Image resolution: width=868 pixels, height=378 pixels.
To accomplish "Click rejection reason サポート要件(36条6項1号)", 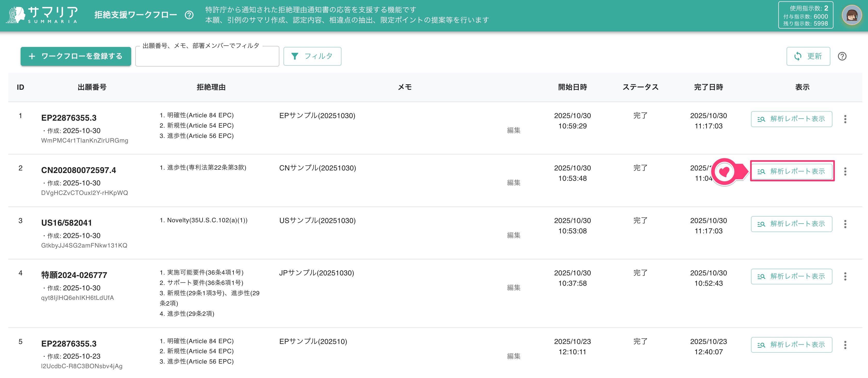I will [205, 283].
